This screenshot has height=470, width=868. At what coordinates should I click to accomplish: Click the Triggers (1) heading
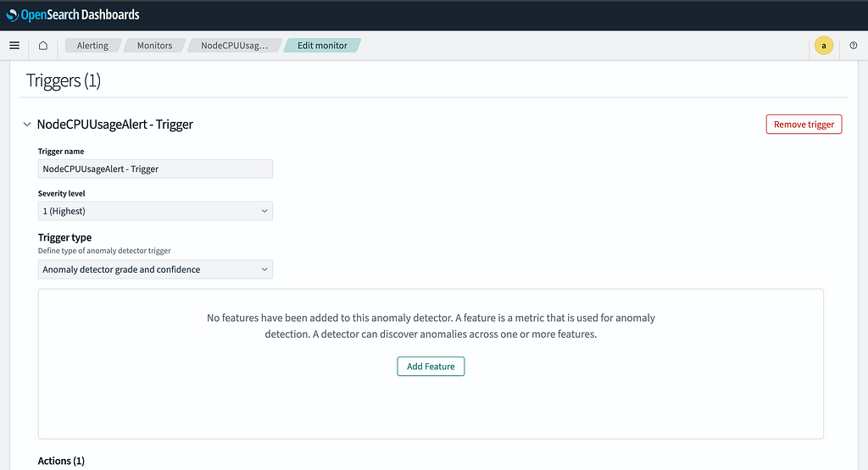(x=63, y=80)
